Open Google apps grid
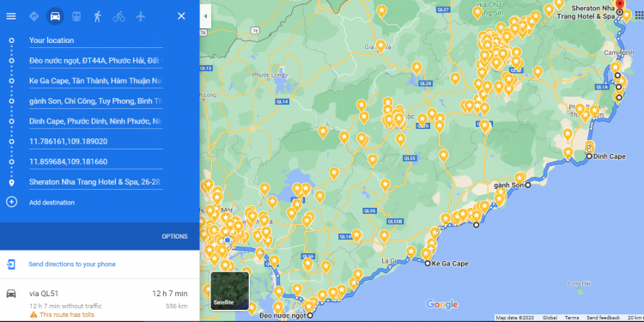The image size is (644, 322). (x=639, y=15)
